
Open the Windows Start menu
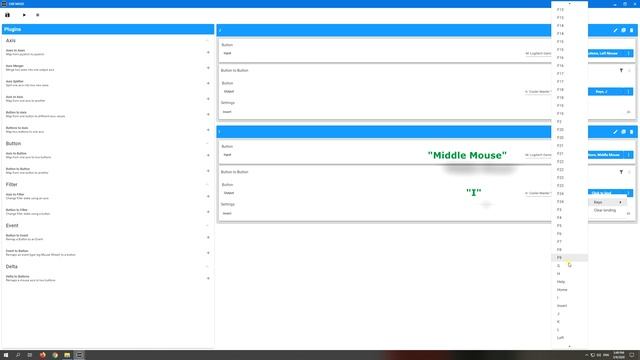[6, 355]
